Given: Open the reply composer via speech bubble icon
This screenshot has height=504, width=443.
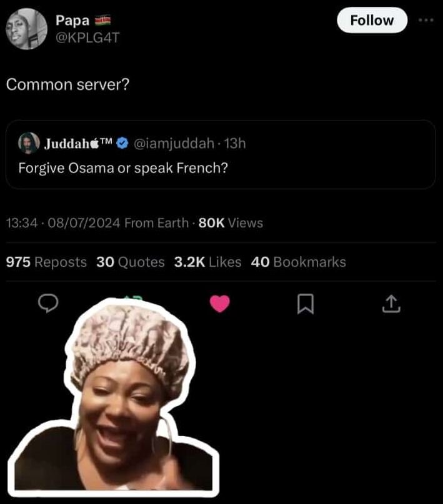Looking at the screenshot, I should click(48, 303).
